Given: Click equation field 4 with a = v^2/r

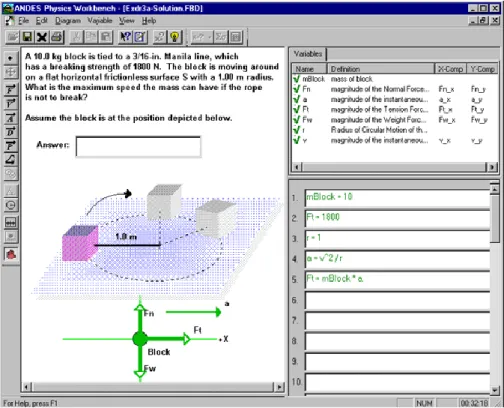Looking at the screenshot, I should point(397,259).
